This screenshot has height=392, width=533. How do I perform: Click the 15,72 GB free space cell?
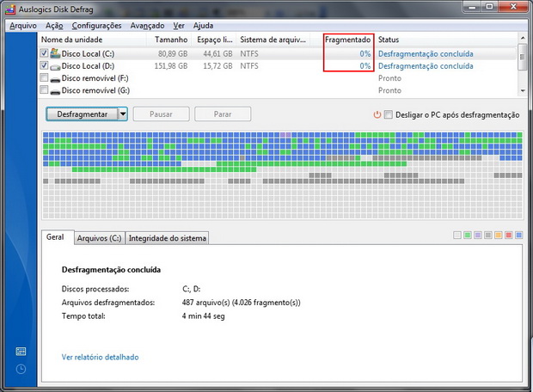pyautogui.click(x=217, y=66)
